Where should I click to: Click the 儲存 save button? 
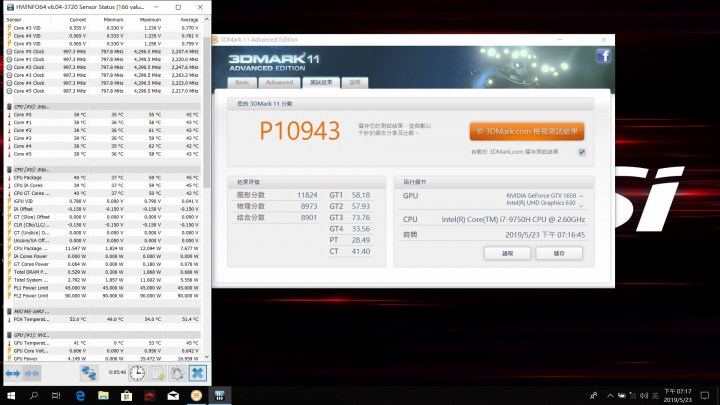click(559, 253)
